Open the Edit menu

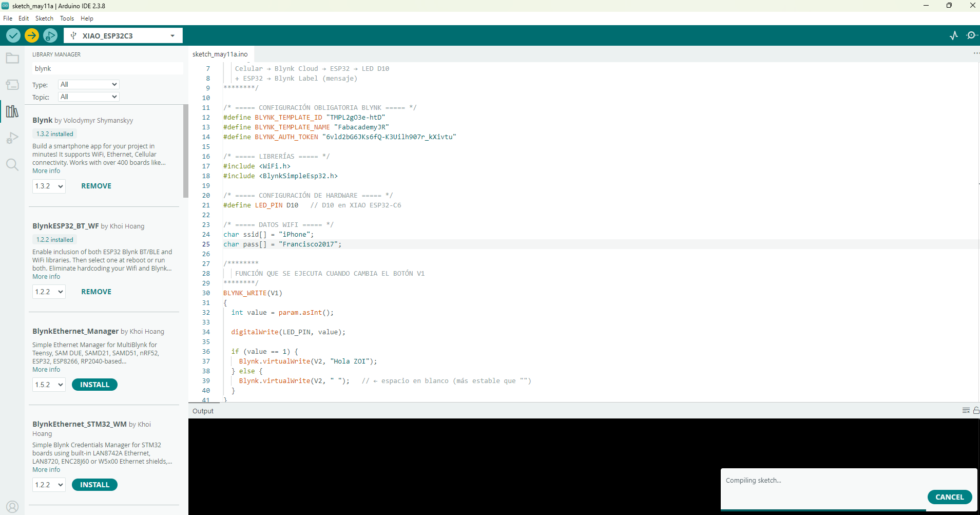click(24, 18)
